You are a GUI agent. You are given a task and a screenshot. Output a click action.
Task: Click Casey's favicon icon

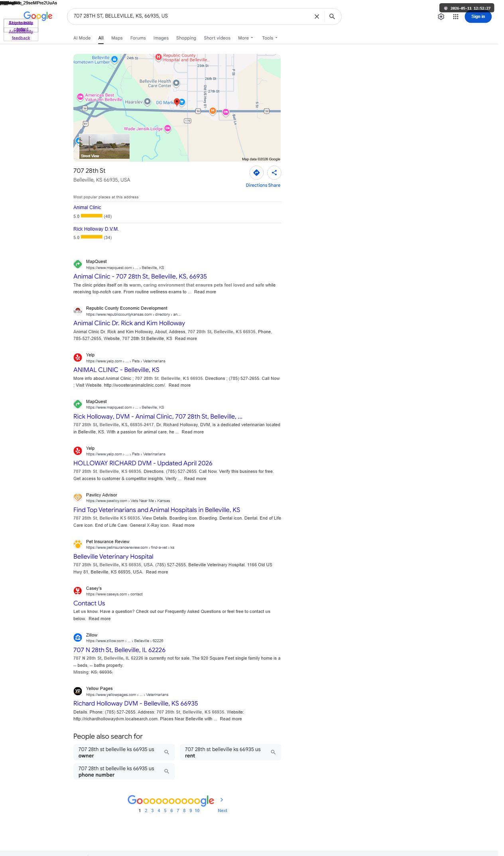78,591
